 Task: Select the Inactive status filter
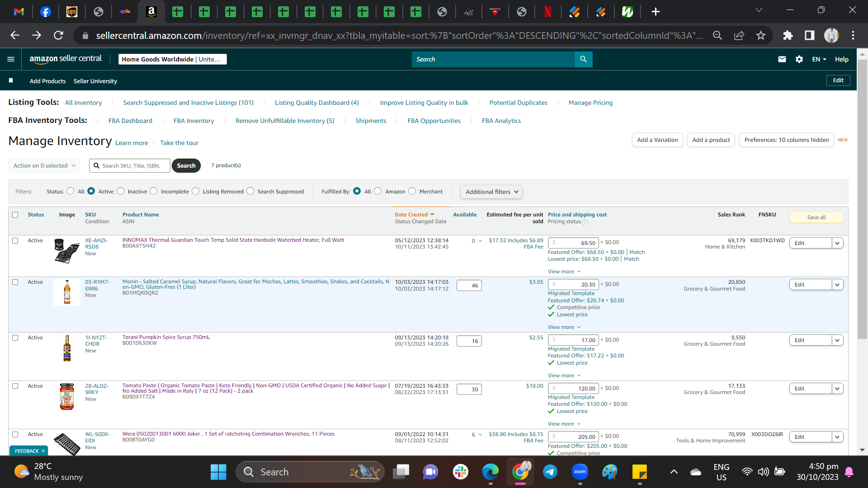[121, 191]
